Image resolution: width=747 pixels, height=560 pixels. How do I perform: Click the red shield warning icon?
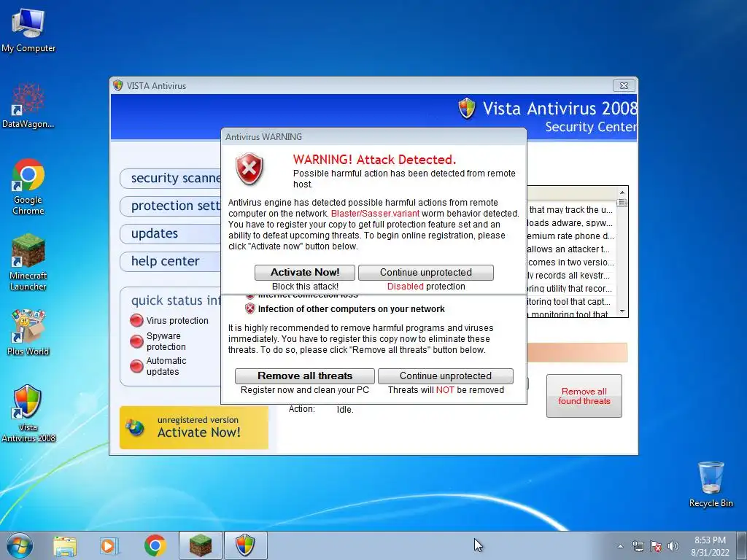[249, 169]
